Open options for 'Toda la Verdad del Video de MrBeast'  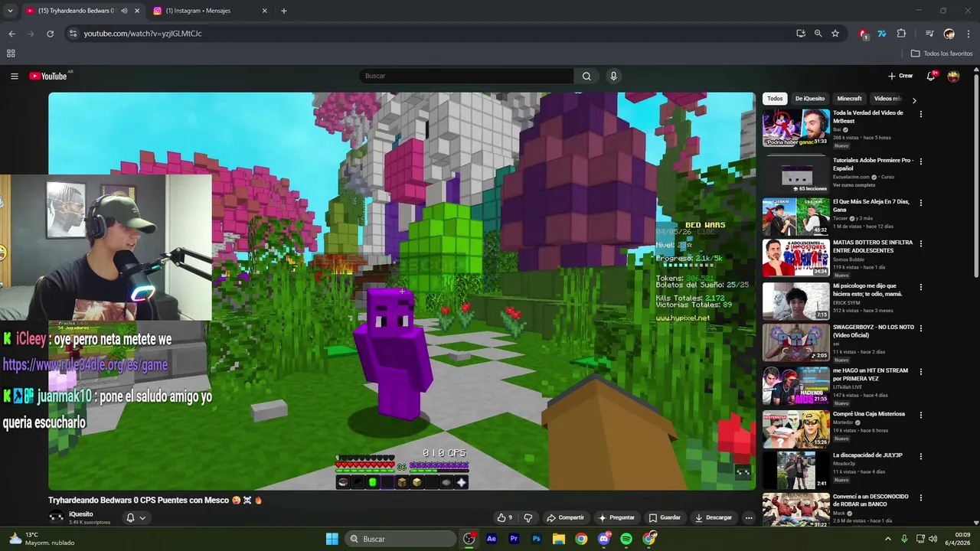[921, 114]
